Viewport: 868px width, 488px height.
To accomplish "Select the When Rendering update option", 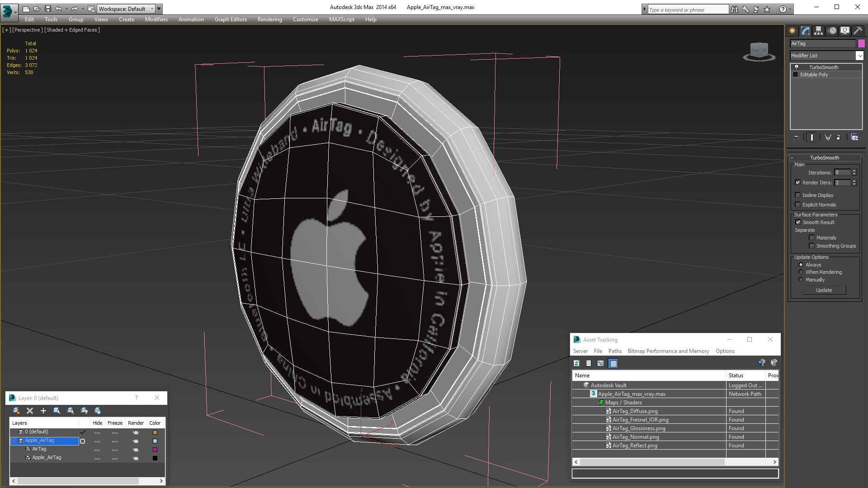I will click(801, 272).
